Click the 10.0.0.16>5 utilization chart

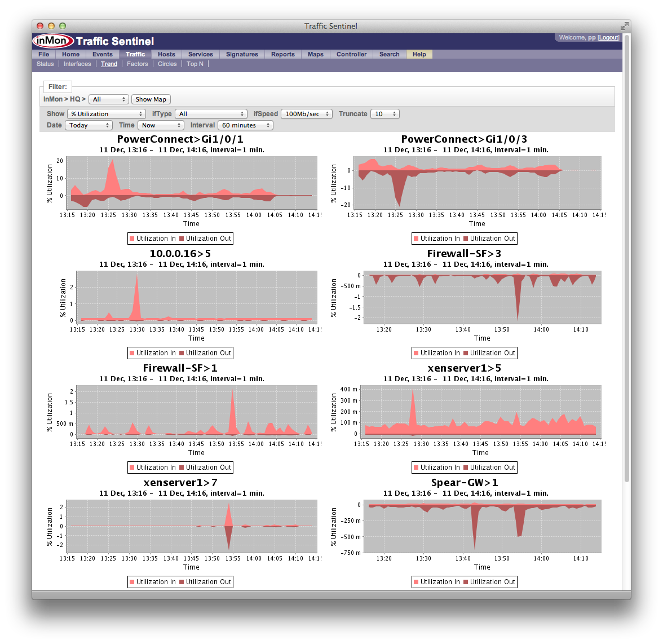click(197, 297)
